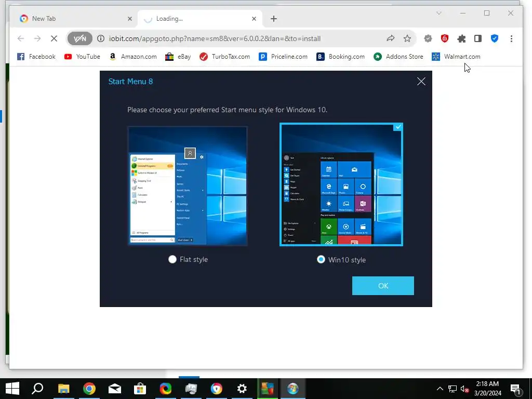
Task: Open the Addons Store bookmark
Action: pos(398,57)
